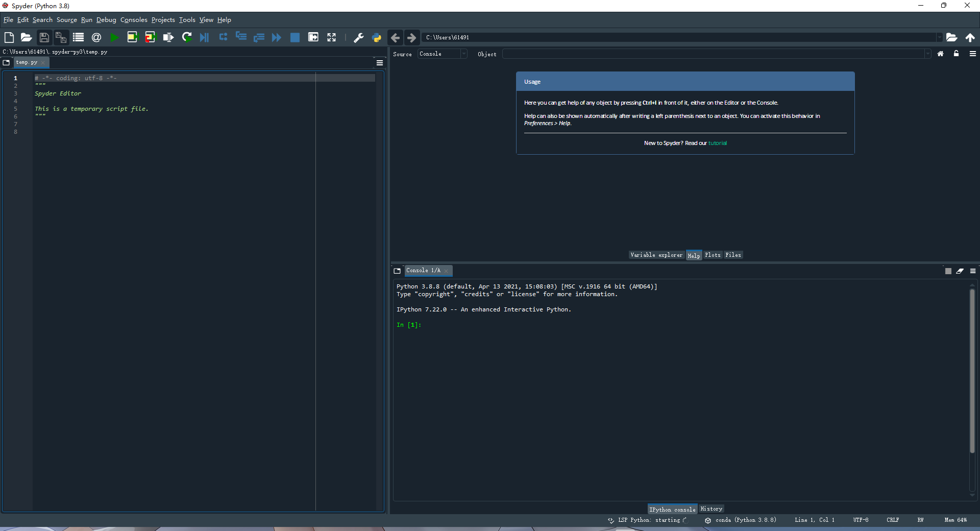Run the file with the green play button
980x531 pixels.
click(x=114, y=37)
